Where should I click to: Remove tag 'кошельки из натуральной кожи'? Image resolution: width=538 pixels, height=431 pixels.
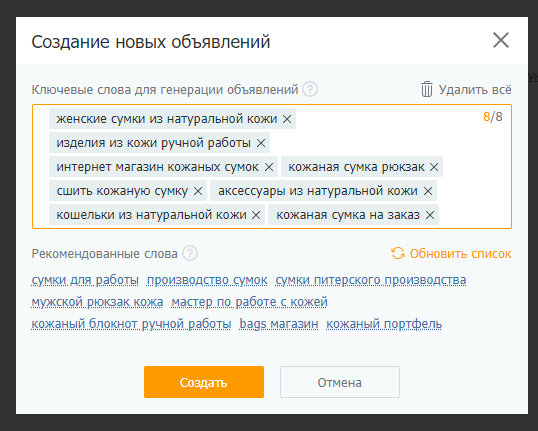pos(256,215)
